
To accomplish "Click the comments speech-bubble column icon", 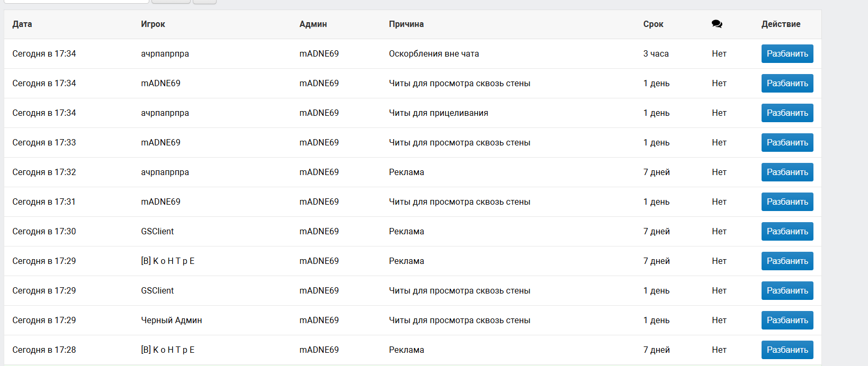I will (x=717, y=24).
